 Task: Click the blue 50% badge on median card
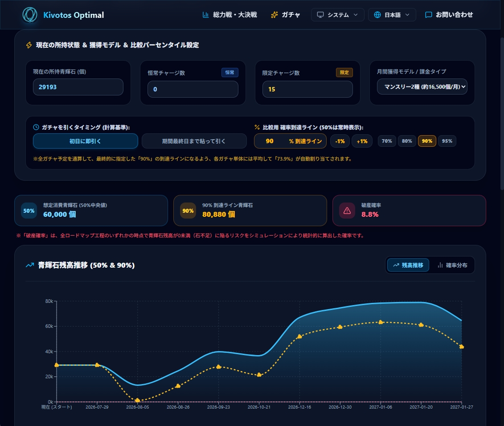click(x=29, y=211)
